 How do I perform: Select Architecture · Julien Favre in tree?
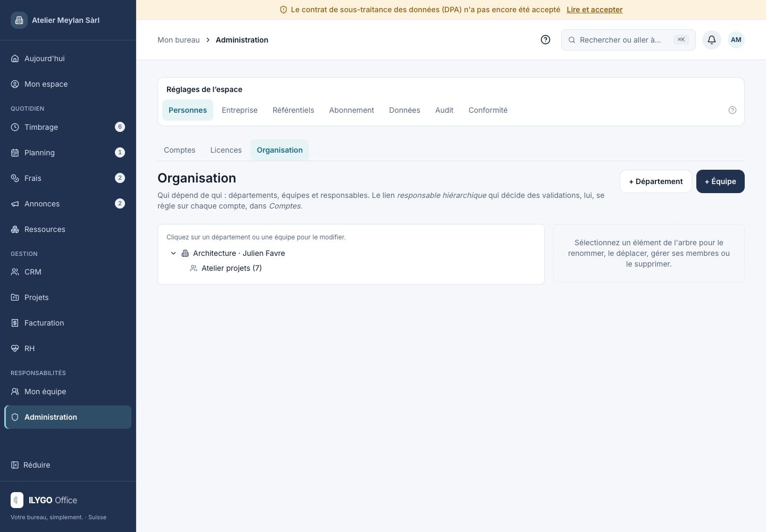[x=239, y=253]
